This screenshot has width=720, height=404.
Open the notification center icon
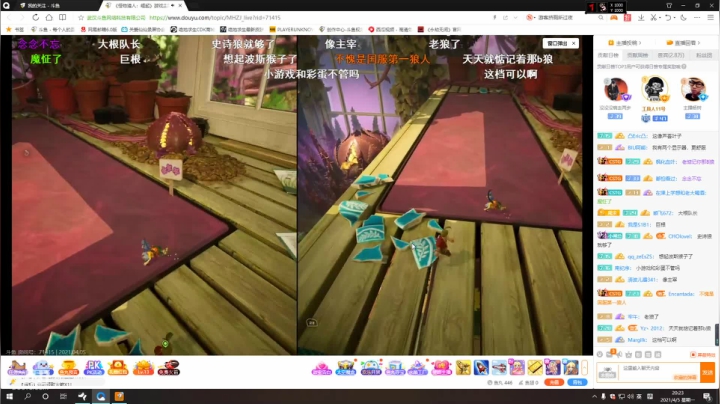[708, 396]
